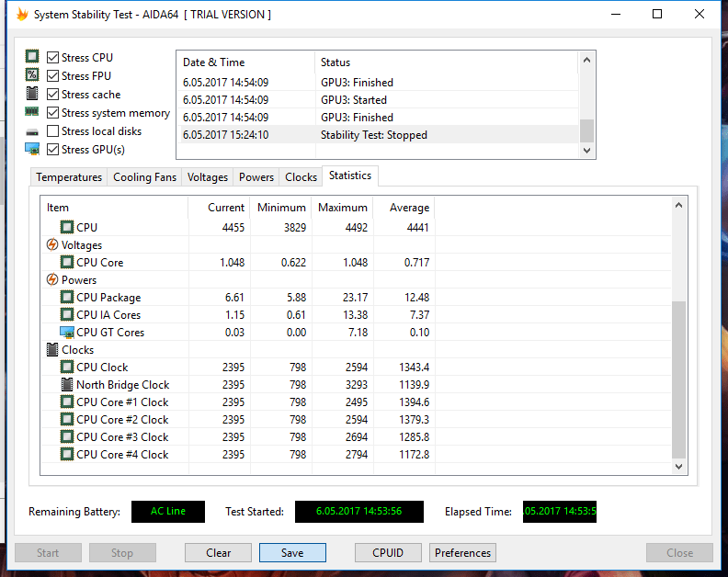Viewport: 728px width, 577px height.
Task: Switch to the Temperatures tab
Action: point(69,177)
